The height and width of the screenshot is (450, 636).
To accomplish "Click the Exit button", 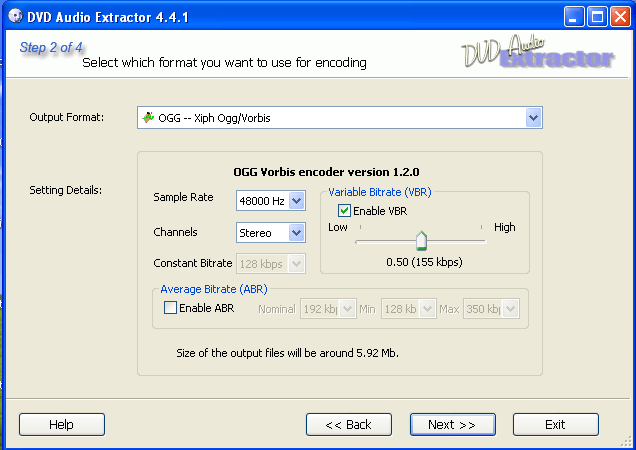I will click(555, 425).
